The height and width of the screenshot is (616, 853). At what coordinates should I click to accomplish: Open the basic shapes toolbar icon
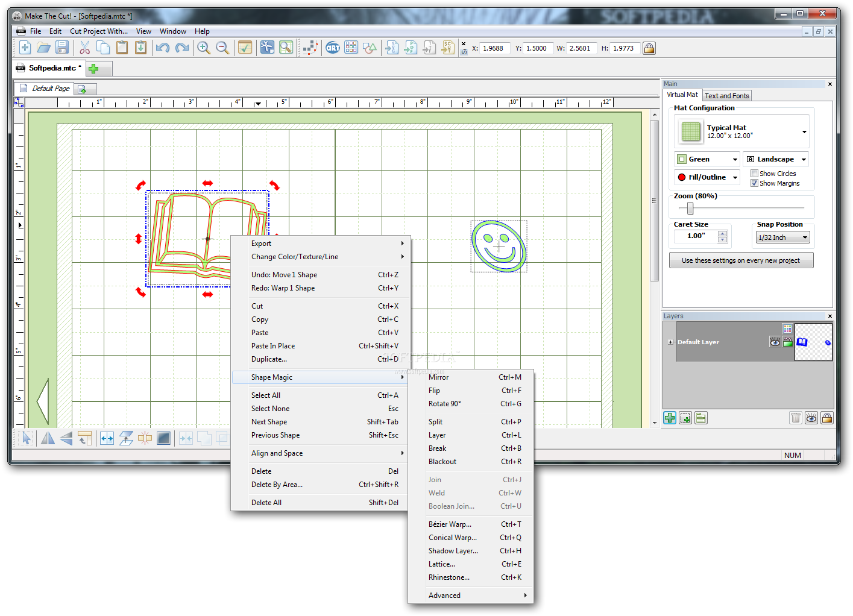coord(370,48)
